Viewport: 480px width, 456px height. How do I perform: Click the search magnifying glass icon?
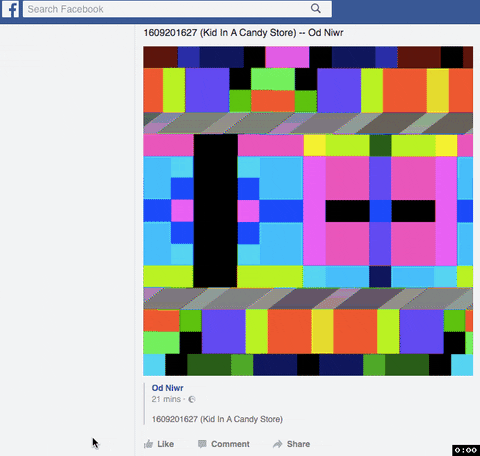(x=315, y=8)
